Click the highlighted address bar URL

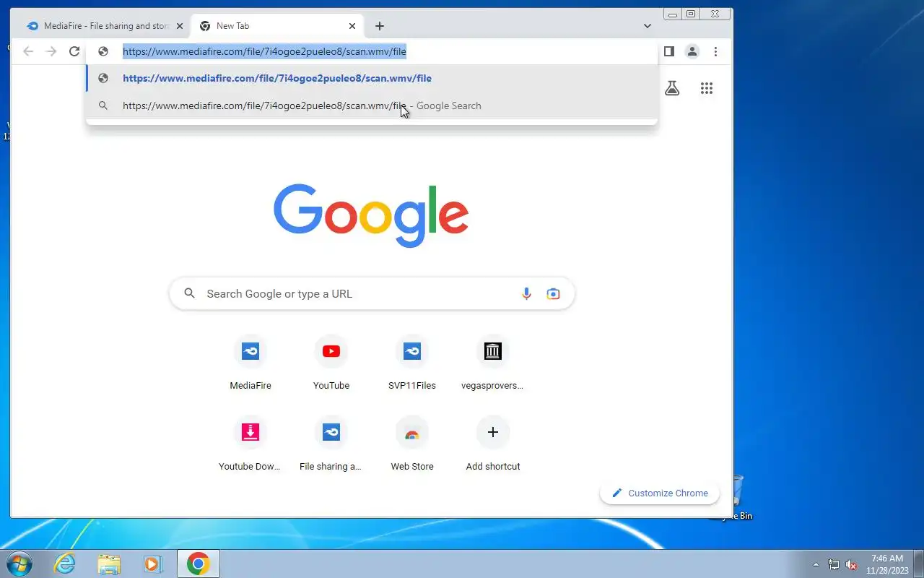(264, 51)
